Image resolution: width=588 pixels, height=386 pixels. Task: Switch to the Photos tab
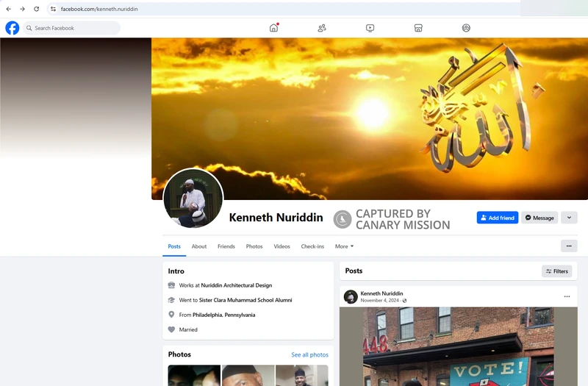[254, 246]
